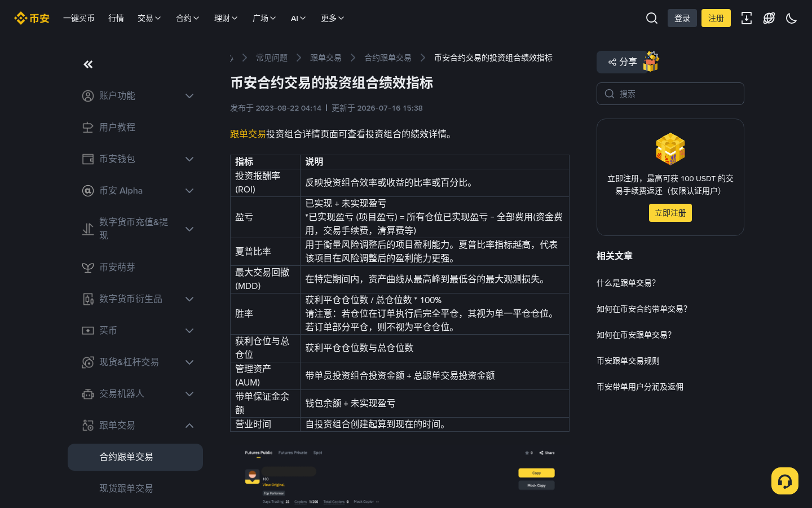
Task: Click the 账户功能 user icon
Action: 88,96
